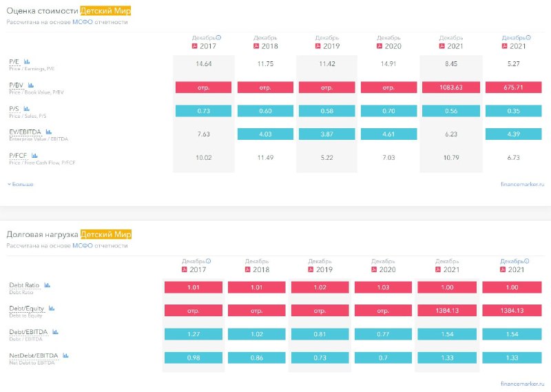The width and height of the screenshot is (551, 392).
Task: Open the P/S chart icon
Action: tap(27, 109)
